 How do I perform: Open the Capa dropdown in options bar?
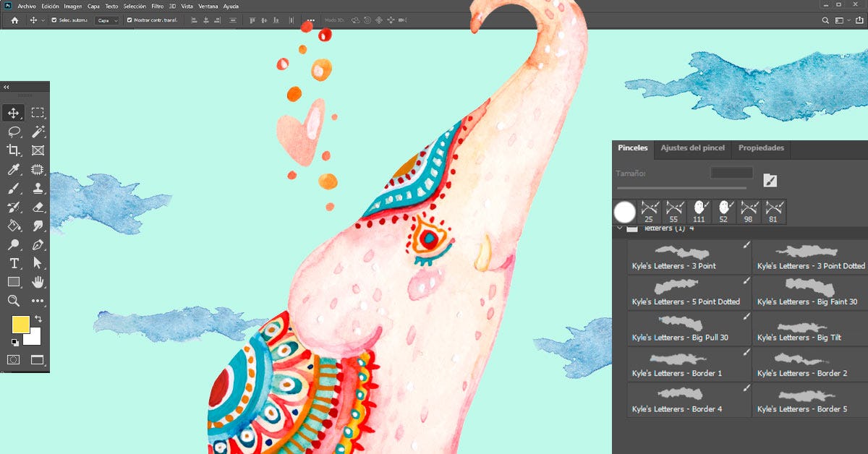coord(107,20)
